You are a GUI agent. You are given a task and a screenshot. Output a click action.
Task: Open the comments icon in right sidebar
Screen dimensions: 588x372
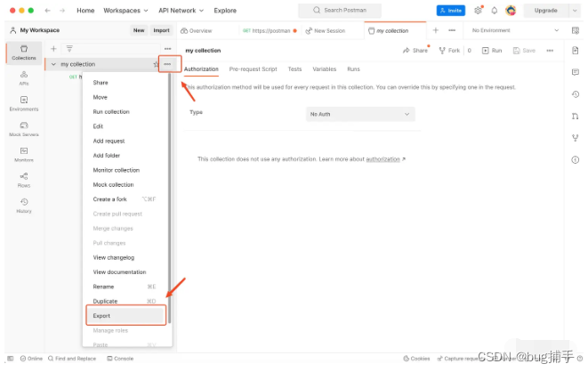[x=576, y=72]
